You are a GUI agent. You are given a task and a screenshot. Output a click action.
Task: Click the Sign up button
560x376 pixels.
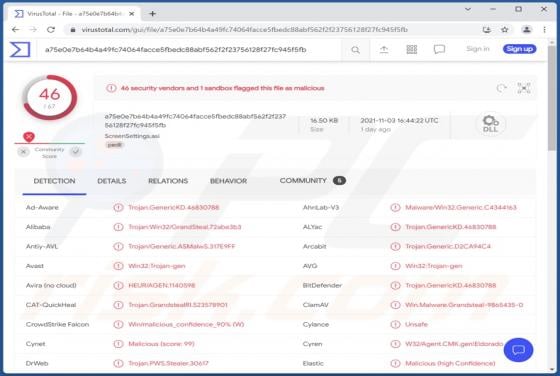pyautogui.click(x=519, y=49)
